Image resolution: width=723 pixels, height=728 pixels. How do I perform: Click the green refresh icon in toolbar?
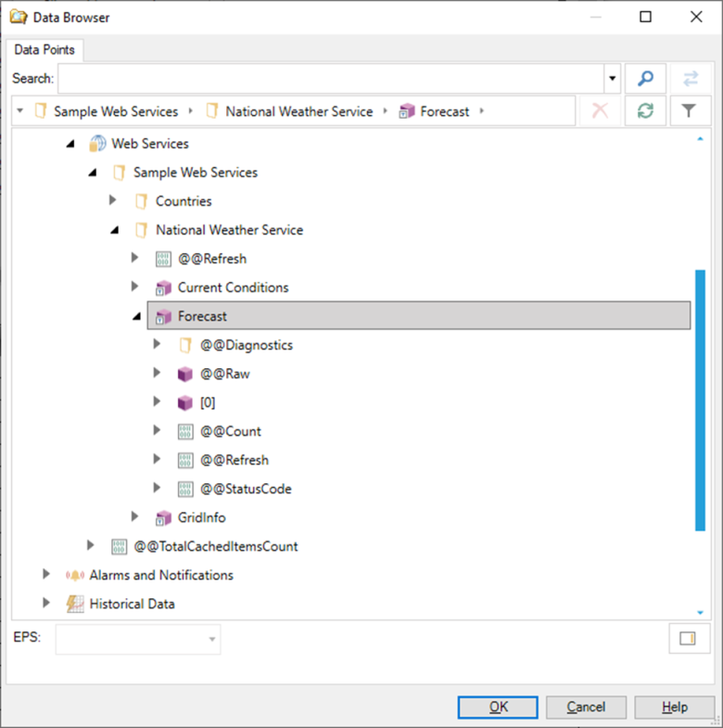pos(645,111)
